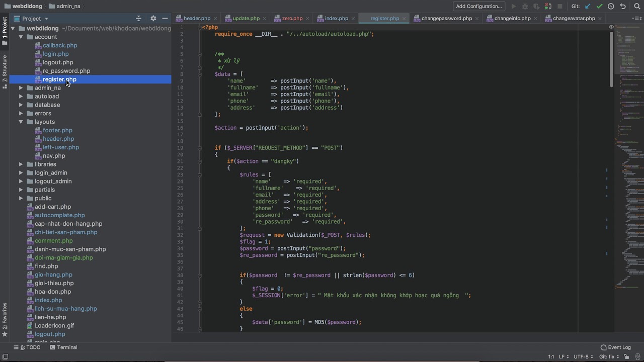Screen dimensions: 644x362
Task: Click the Add Configuration button
Action: 478,7
